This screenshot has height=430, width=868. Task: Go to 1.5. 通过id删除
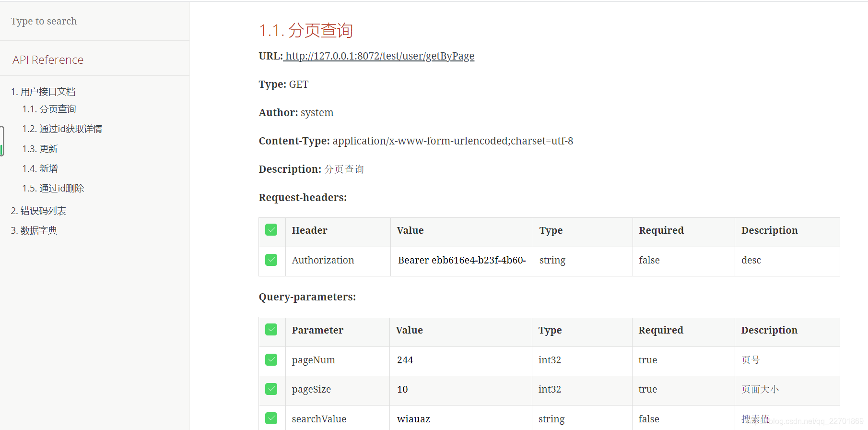(x=53, y=189)
